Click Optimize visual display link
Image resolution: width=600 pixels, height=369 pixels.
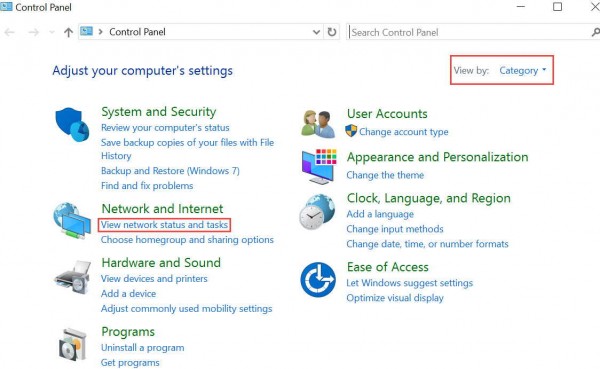[x=395, y=298]
